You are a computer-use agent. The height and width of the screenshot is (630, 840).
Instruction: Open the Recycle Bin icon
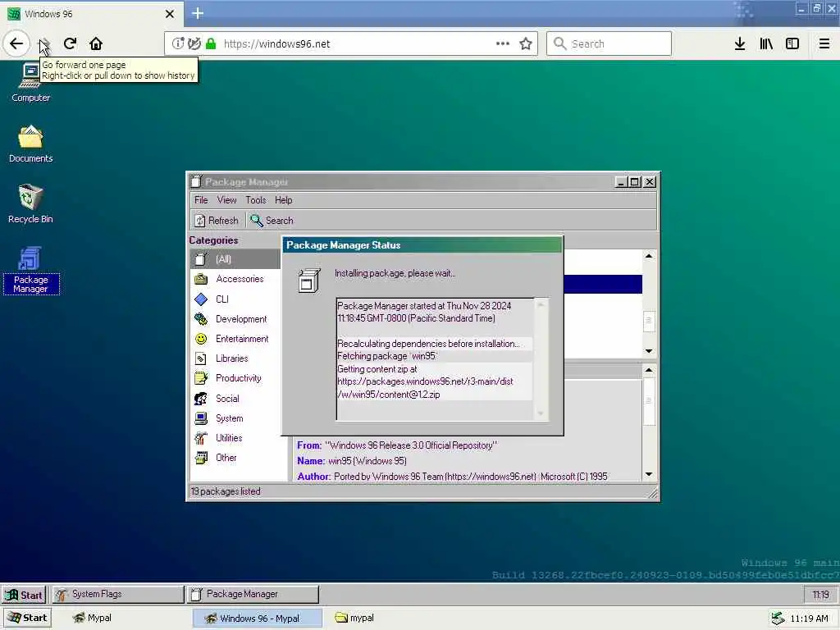click(30, 203)
